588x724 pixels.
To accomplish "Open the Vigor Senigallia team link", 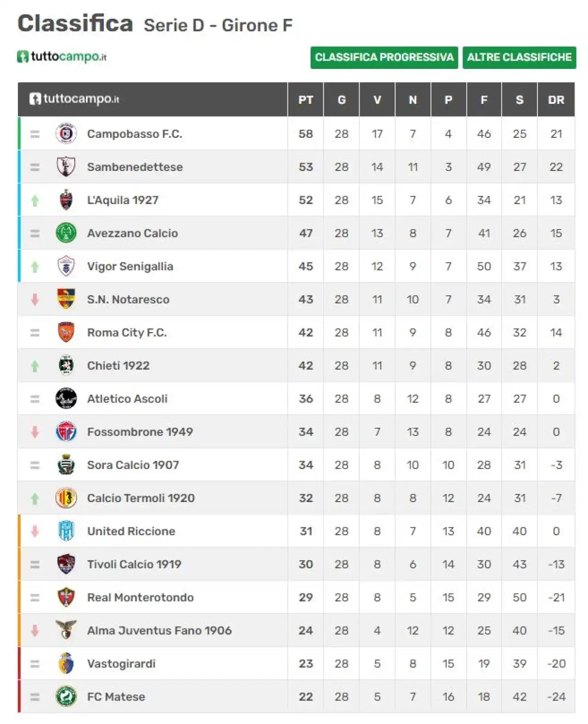I will [130, 266].
